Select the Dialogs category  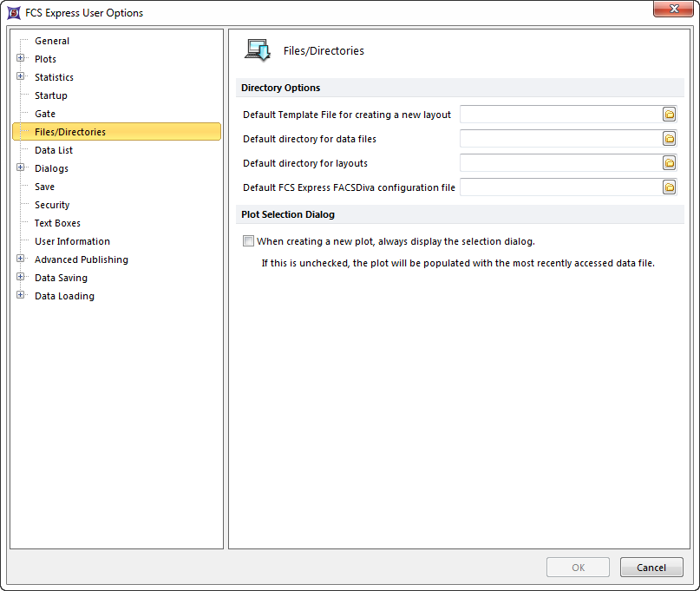[51, 168]
